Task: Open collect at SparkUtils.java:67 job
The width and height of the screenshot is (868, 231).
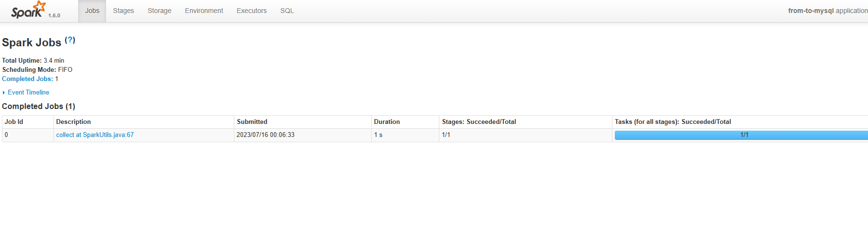Action: pos(95,135)
